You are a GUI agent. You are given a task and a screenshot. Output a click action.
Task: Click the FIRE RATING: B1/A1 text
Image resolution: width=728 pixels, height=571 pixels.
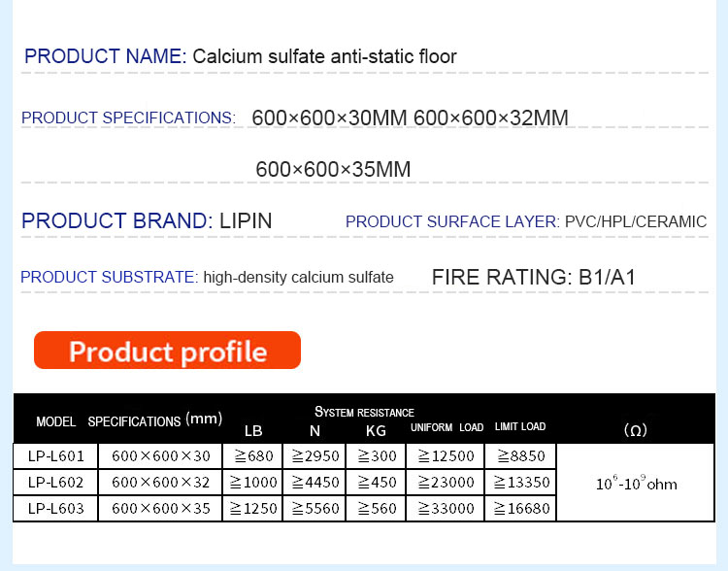533,278
